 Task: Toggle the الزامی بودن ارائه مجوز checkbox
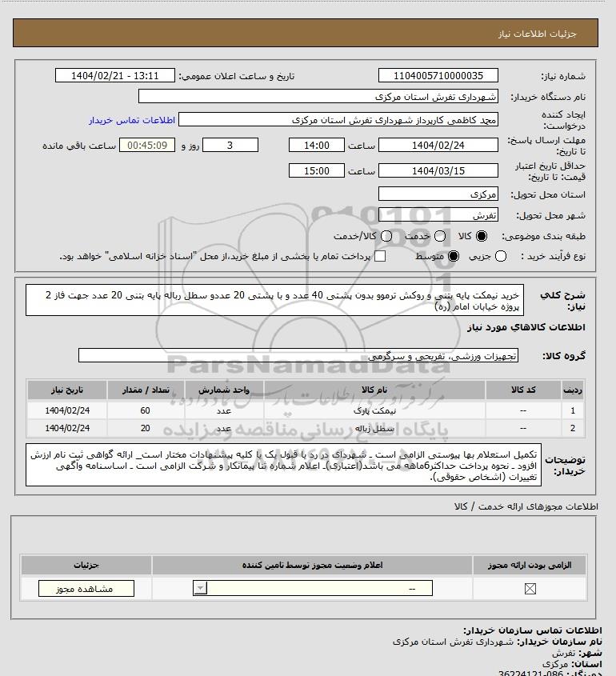tap(530, 589)
